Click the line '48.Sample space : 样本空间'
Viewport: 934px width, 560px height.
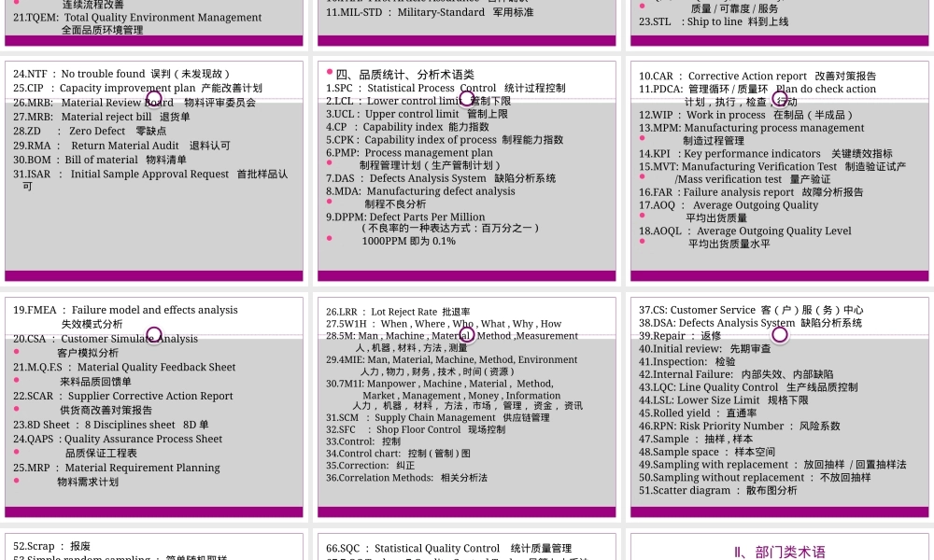click(x=707, y=452)
